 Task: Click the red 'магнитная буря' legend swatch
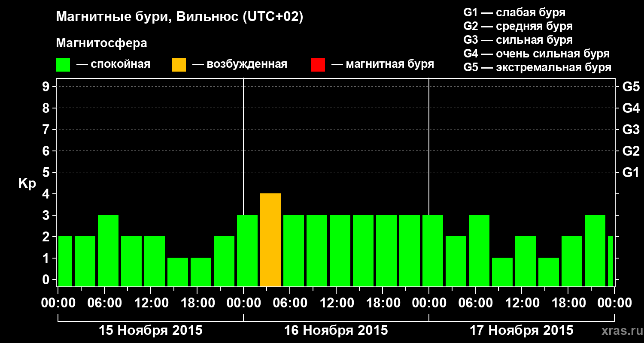pyautogui.click(x=318, y=65)
